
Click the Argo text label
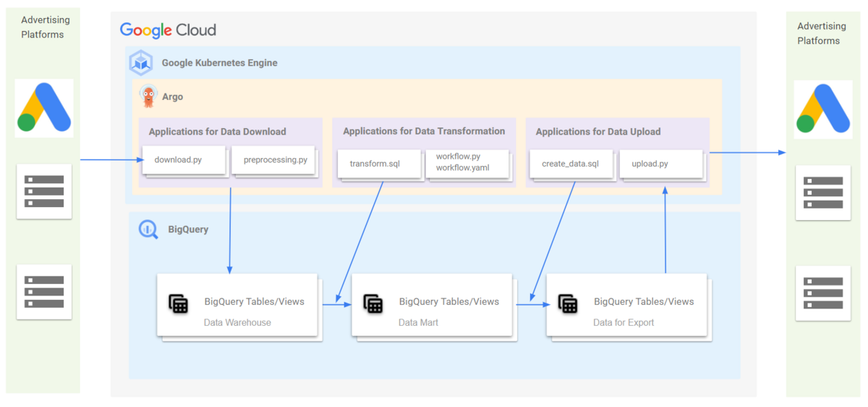tap(172, 96)
